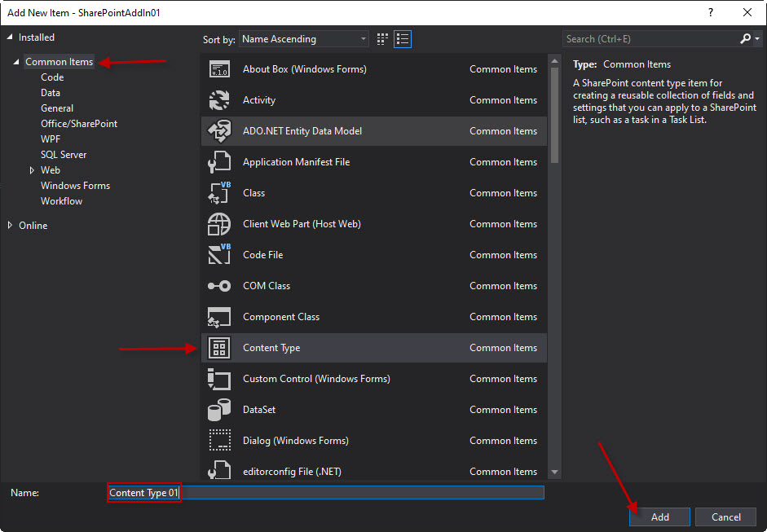
Task: Open the Sort by Name Ascending dropdown
Action: coord(304,39)
